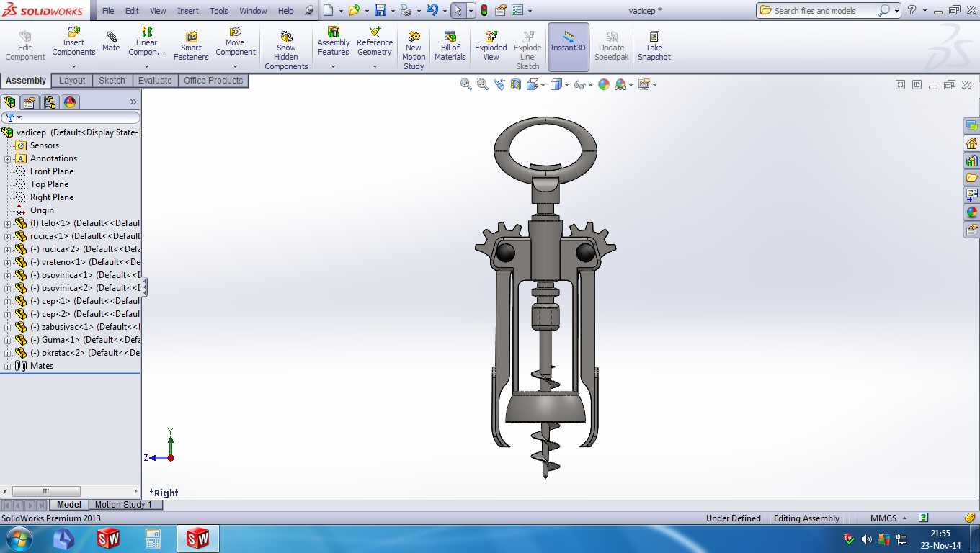Open Reference Geometry dropdown arrow

pos(375,66)
